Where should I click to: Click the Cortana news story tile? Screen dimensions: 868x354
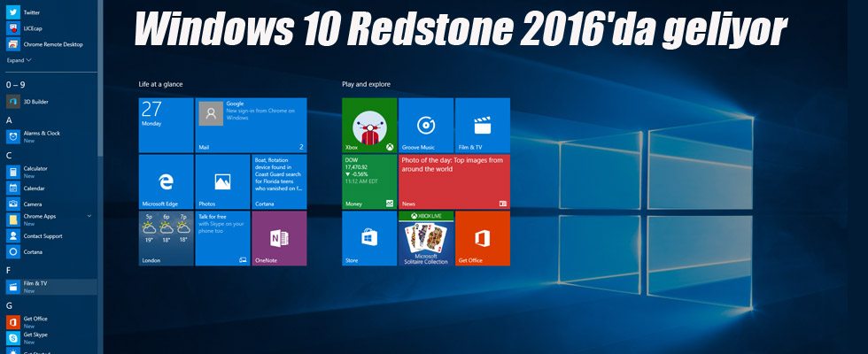[279, 181]
